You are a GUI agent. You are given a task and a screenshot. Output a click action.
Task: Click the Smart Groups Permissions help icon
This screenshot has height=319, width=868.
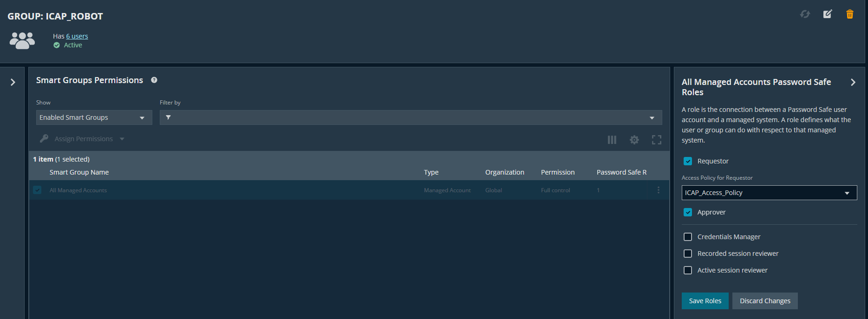tap(154, 80)
